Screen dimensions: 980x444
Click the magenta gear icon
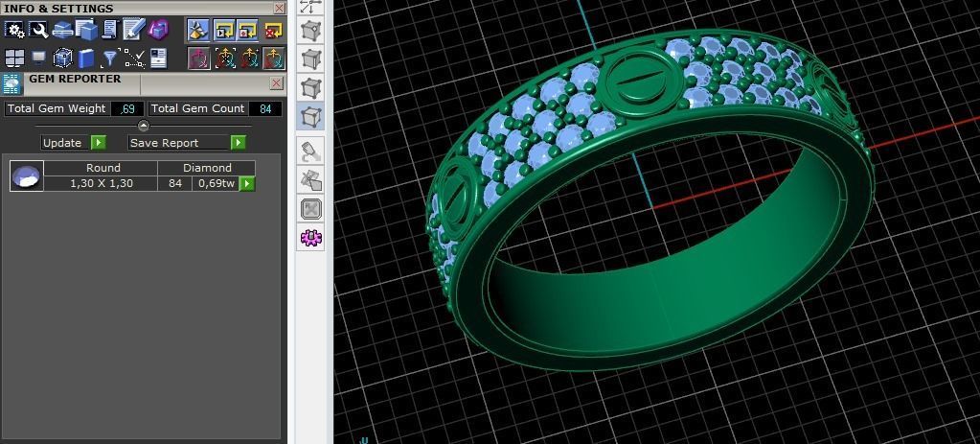(x=311, y=238)
